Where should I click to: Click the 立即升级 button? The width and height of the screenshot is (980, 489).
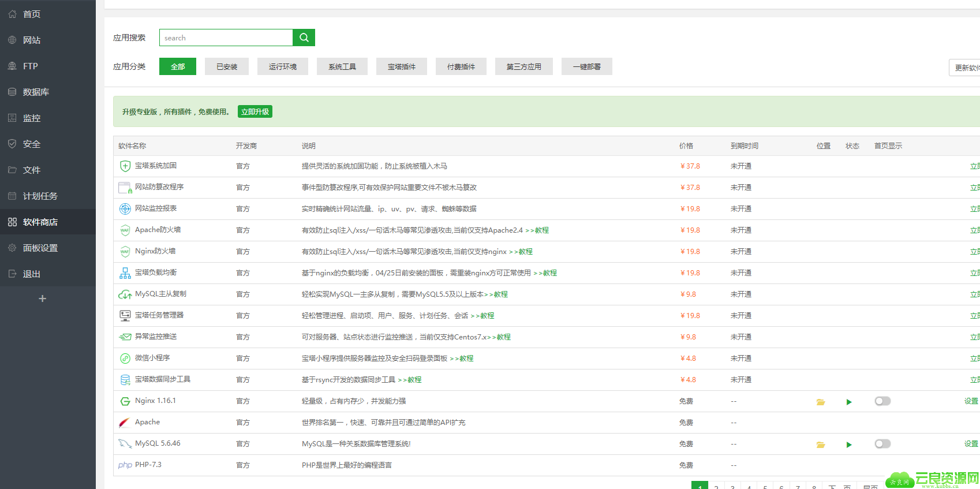pyautogui.click(x=255, y=111)
